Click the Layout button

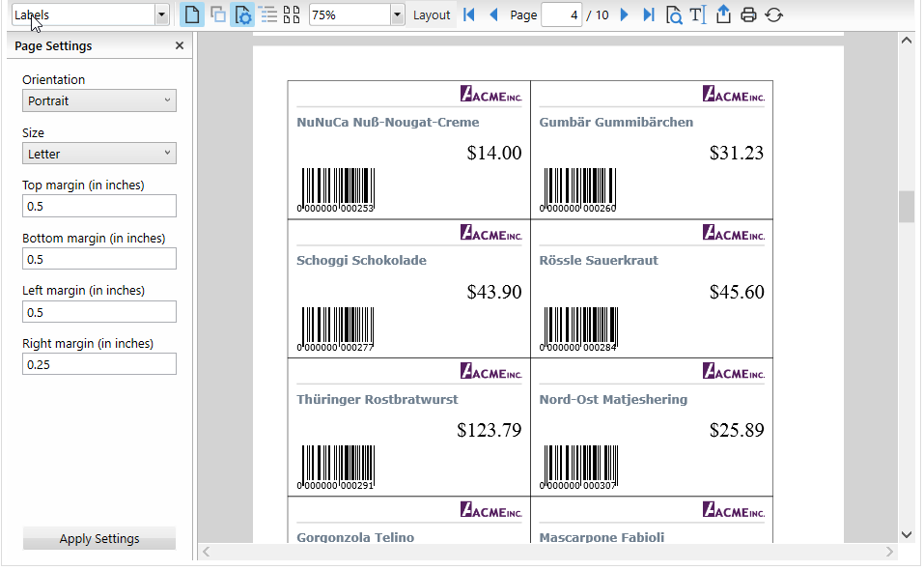(432, 14)
